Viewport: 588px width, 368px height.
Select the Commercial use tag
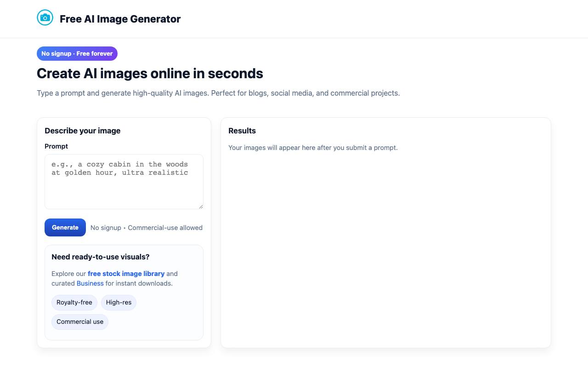[80, 322]
